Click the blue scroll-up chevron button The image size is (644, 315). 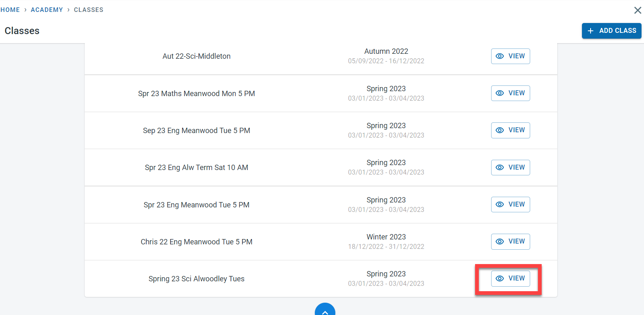pyautogui.click(x=325, y=311)
